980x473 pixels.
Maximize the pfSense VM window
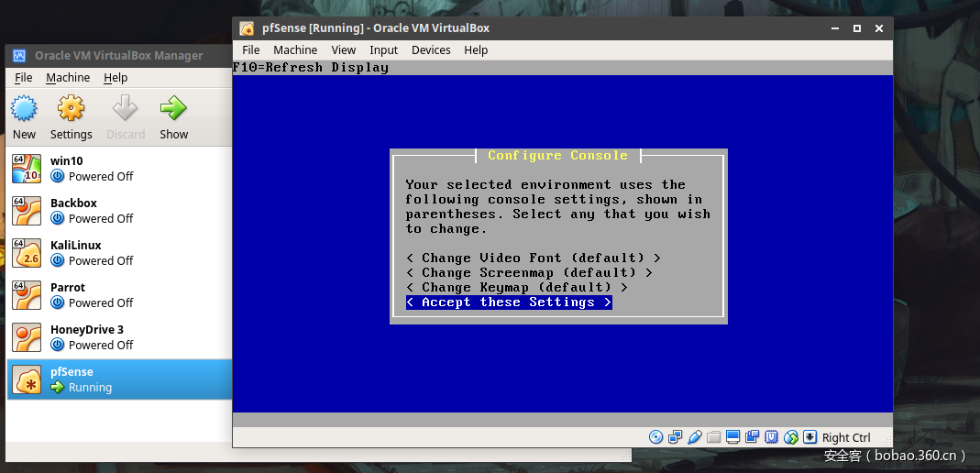tap(857, 28)
